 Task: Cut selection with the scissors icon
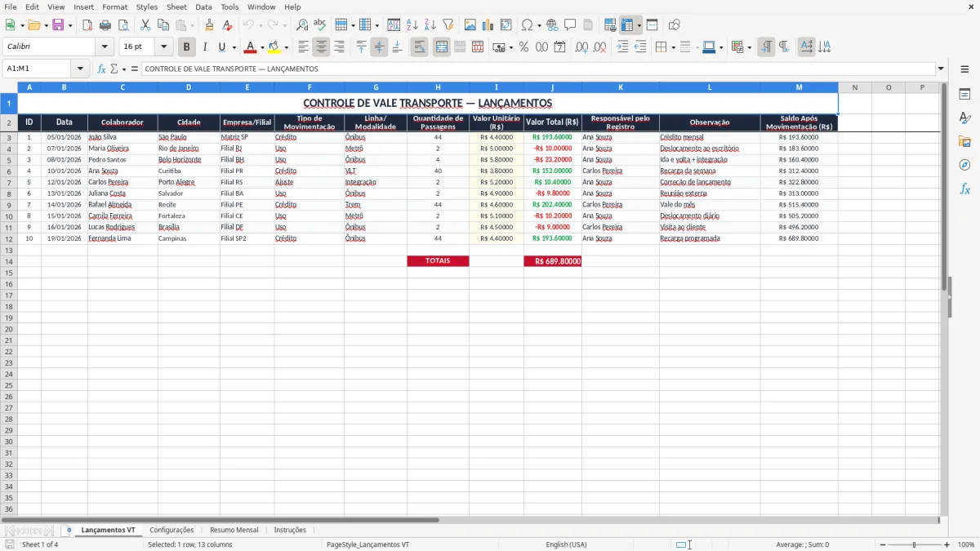pyautogui.click(x=145, y=25)
